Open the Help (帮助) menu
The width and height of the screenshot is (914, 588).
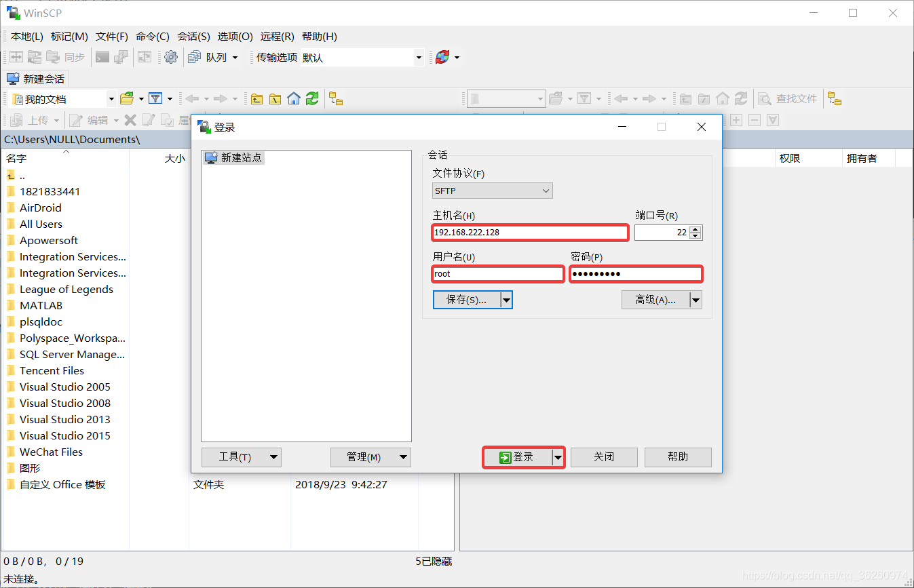pos(320,37)
